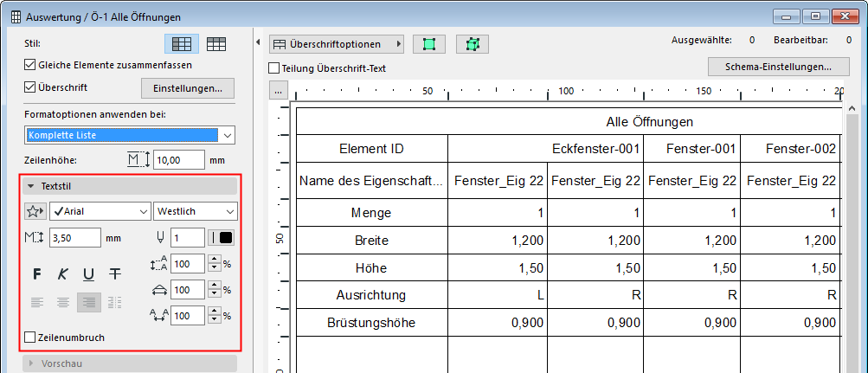Apply justified text alignment
This screenshot has width=868, height=373.
(114, 303)
